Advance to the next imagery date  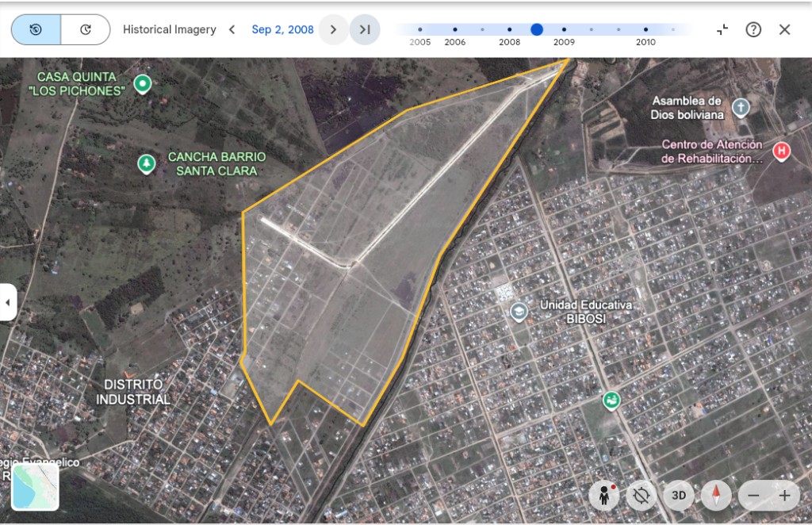click(333, 29)
